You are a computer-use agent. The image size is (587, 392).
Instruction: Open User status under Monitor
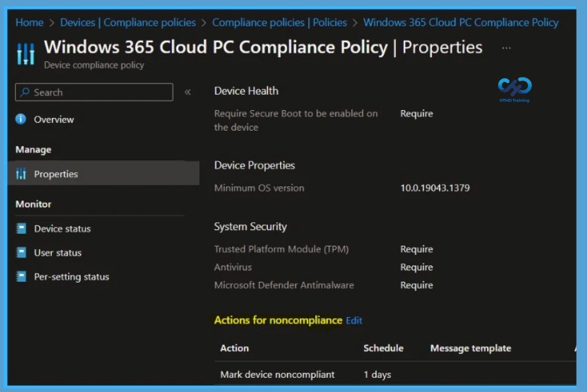tap(58, 253)
